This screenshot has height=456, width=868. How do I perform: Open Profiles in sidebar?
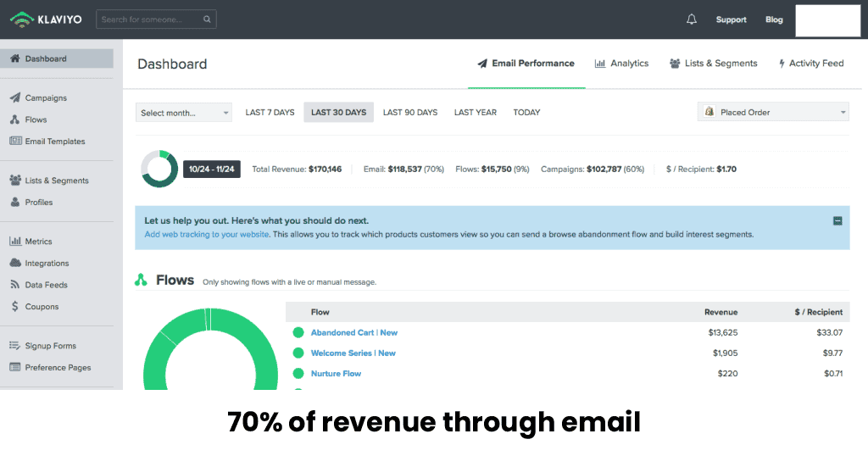[x=39, y=202]
